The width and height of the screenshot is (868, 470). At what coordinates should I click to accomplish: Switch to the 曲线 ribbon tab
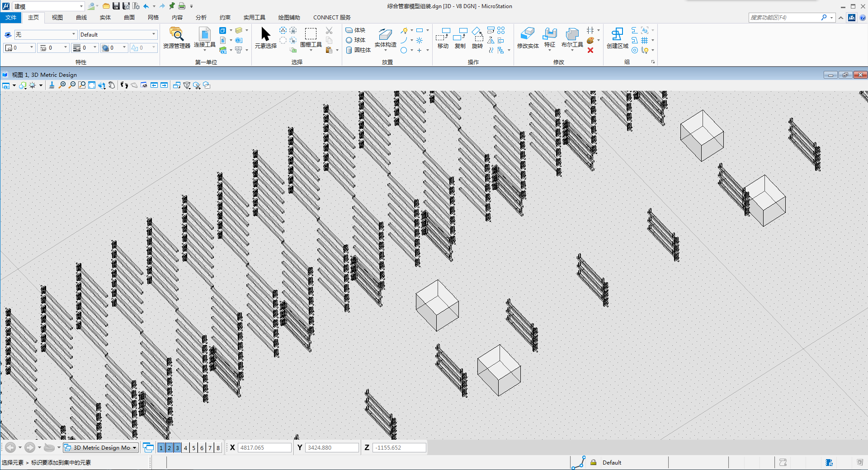pos(81,18)
